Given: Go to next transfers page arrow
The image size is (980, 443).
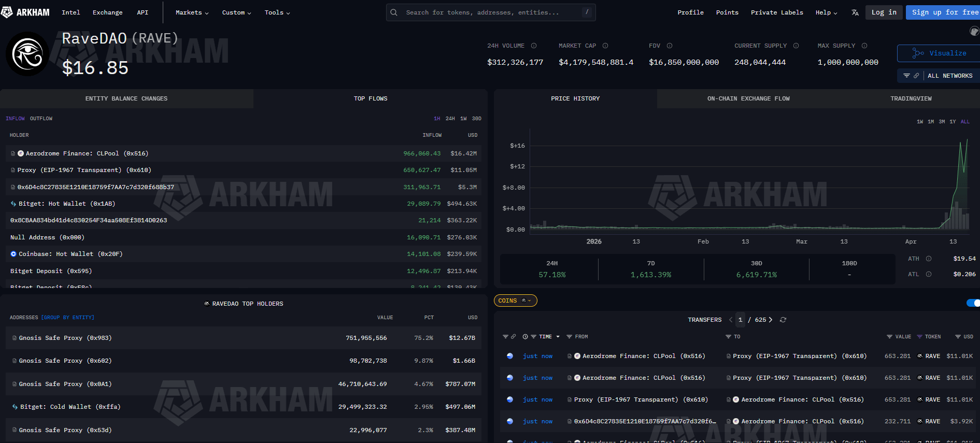Looking at the screenshot, I should (771, 320).
